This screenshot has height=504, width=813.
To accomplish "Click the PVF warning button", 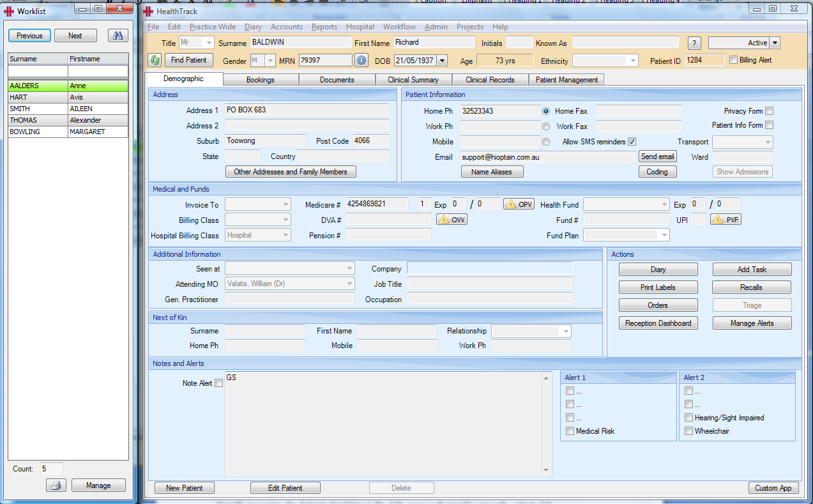I will click(x=726, y=220).
